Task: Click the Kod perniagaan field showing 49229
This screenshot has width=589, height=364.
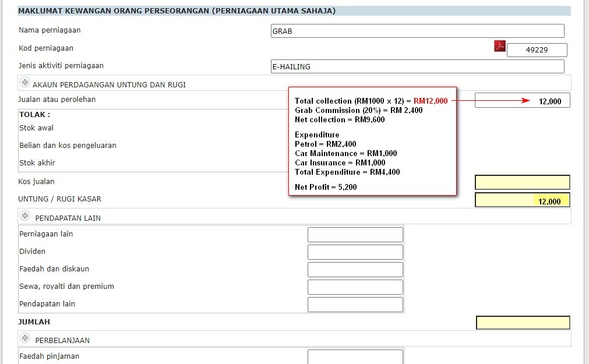Action: (x=537, y=50)
